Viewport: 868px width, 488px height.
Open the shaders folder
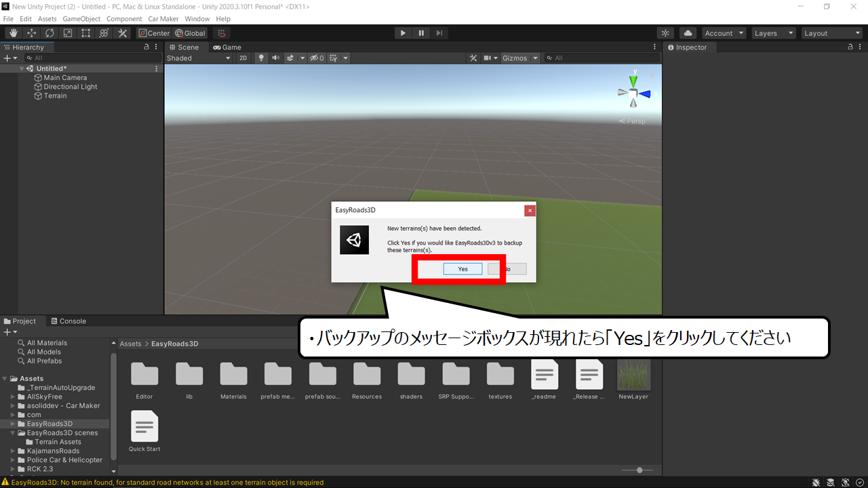pyautogui.click(x=411, y=380)
